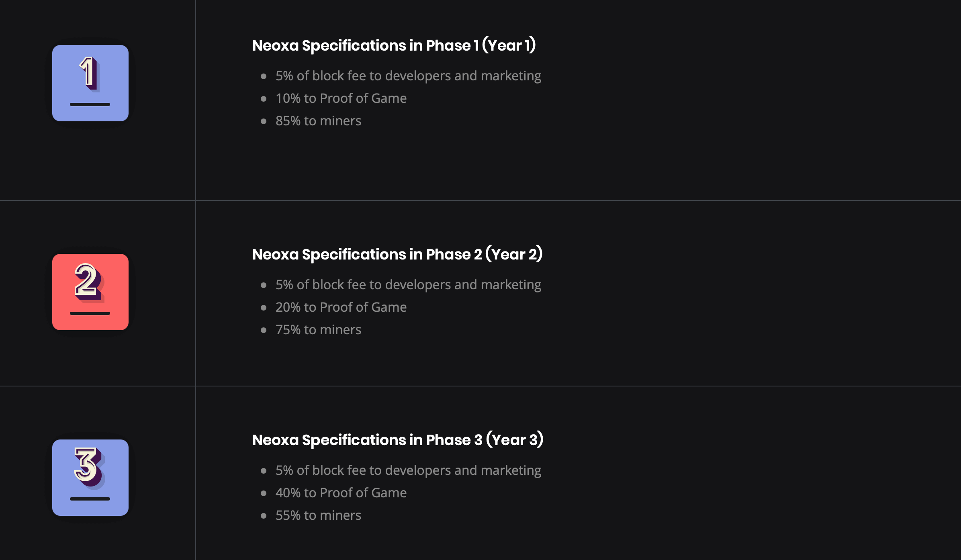
Task: Click the blue number 3 phase icon
Action: coord(90,477)
